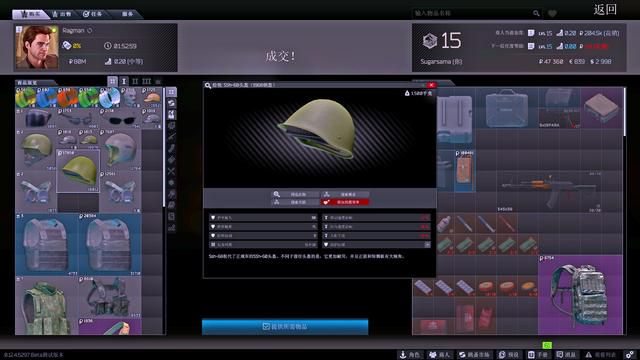Toggle loyalty level III filter

pyautogui.click(x=147, y=81)
